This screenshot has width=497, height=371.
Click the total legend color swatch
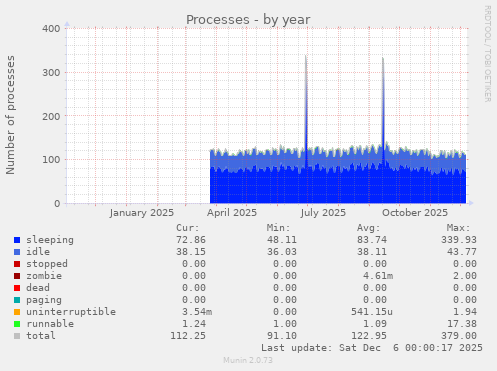(17, 336)
